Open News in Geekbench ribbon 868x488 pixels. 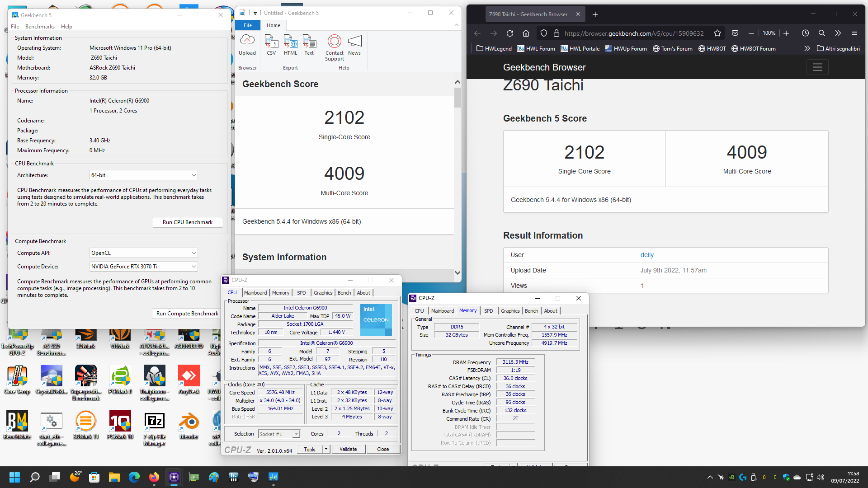[x=354, y=45]
